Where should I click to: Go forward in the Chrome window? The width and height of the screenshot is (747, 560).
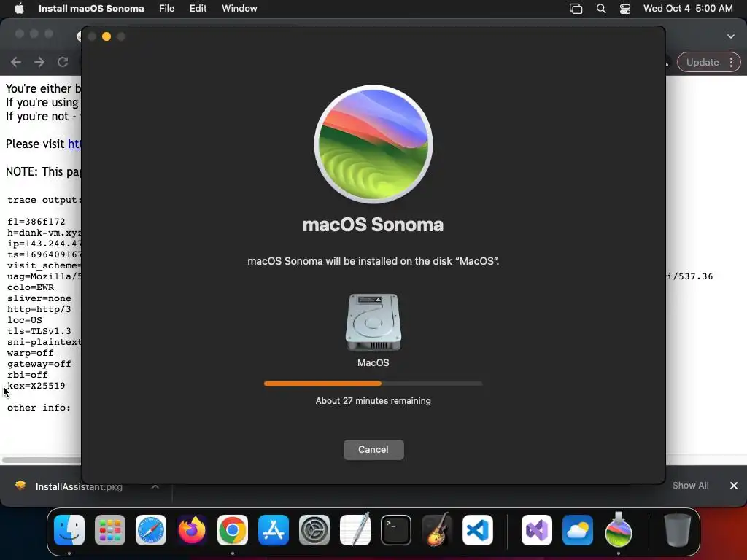click(x=39, y=62)
